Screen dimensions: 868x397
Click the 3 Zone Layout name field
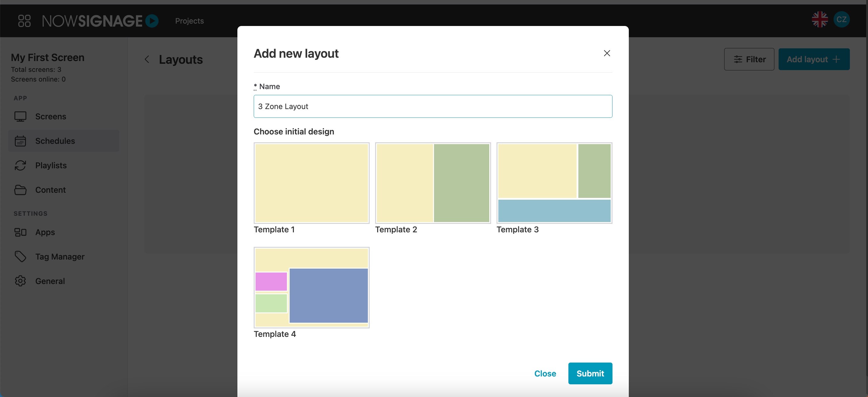433,106
